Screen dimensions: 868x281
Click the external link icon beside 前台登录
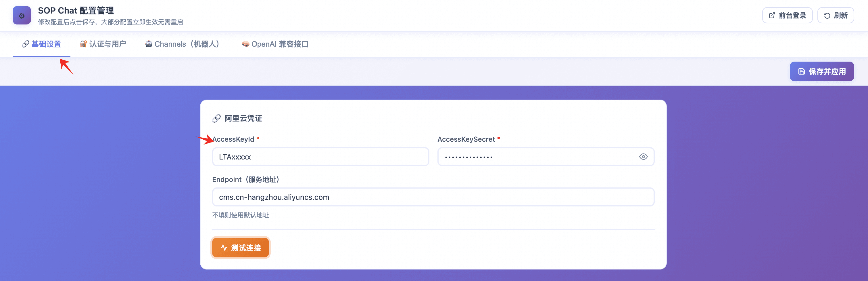point(772,16)
